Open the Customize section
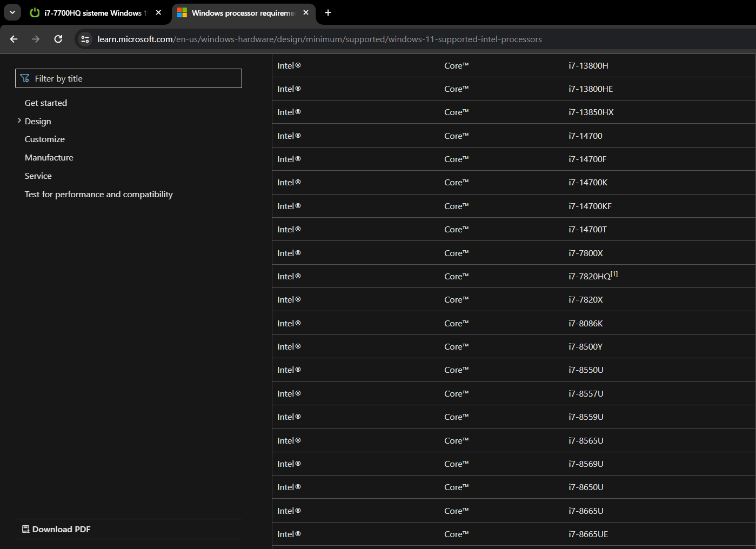Viewport: 756px width, 549px height. tap(45, 139)
